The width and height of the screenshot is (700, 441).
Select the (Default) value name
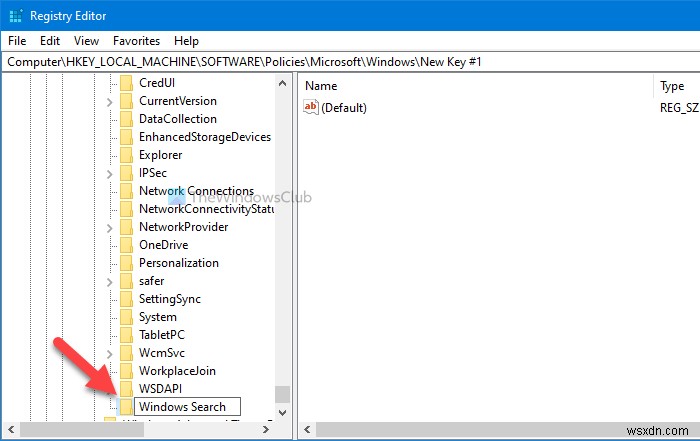pos(344,108)
